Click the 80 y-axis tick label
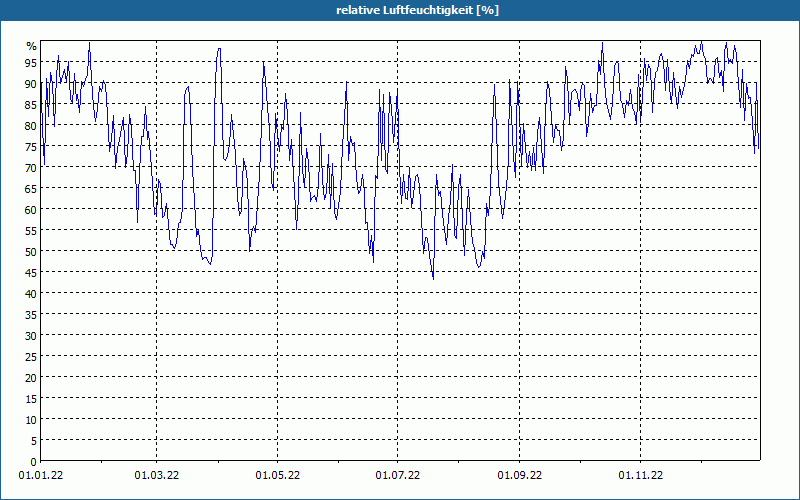Screen dimensions: 800x500 pyautogui.click(x=31, y=126)
